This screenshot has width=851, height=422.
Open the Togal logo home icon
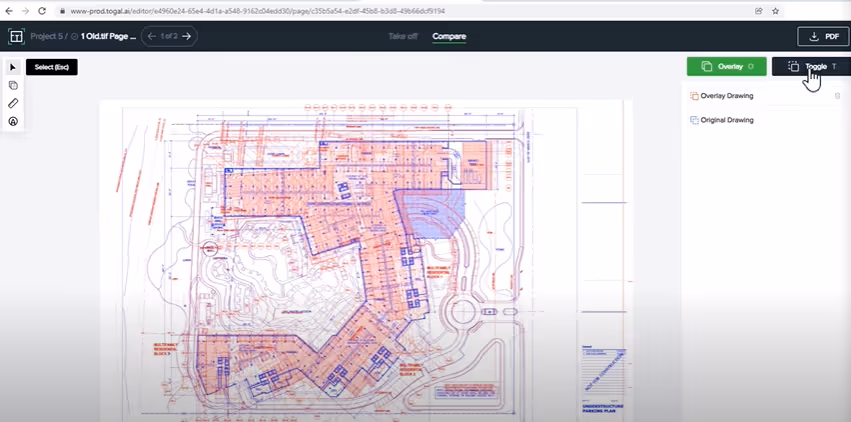[16, 36]
